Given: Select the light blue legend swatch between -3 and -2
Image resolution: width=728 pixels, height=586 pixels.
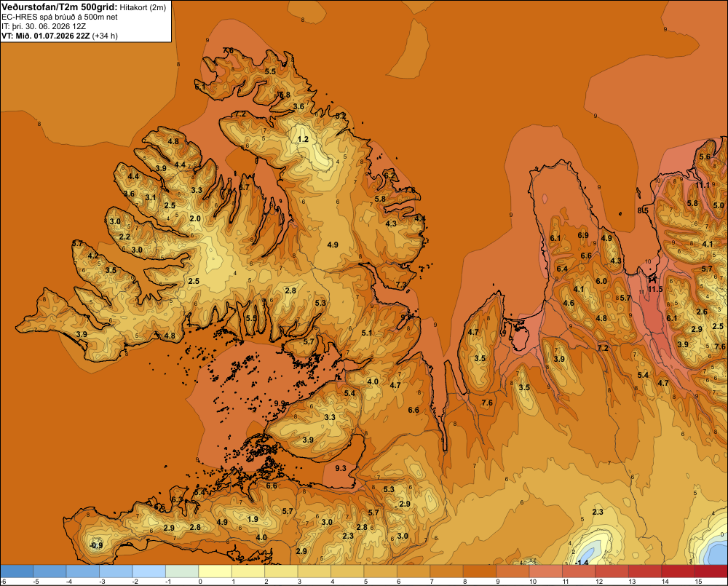Looking at the screenshot, I should click(116, 571).
